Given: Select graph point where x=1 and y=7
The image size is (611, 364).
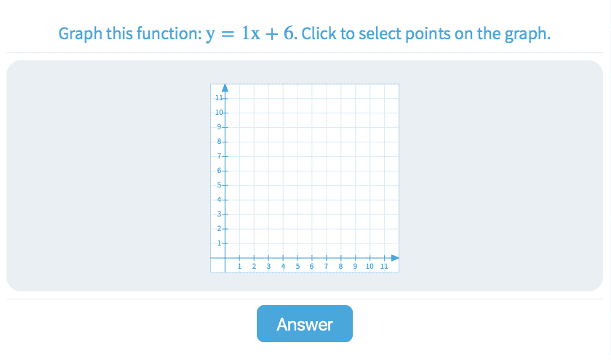Looking at the screenshot, I should tap(239, 156).
